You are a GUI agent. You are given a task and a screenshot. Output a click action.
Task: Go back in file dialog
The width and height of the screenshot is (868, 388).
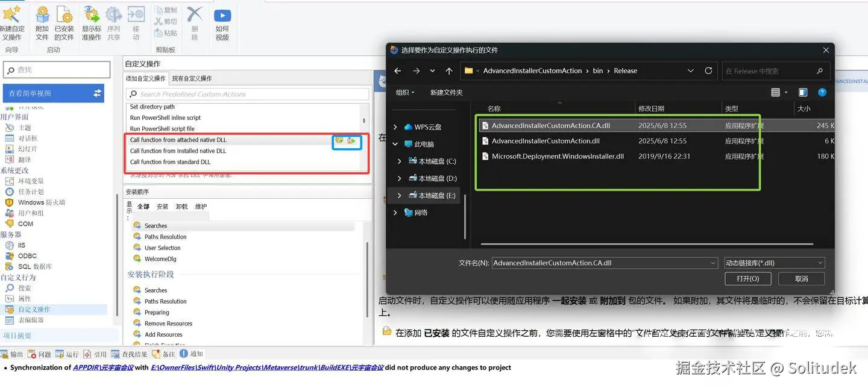398,70
